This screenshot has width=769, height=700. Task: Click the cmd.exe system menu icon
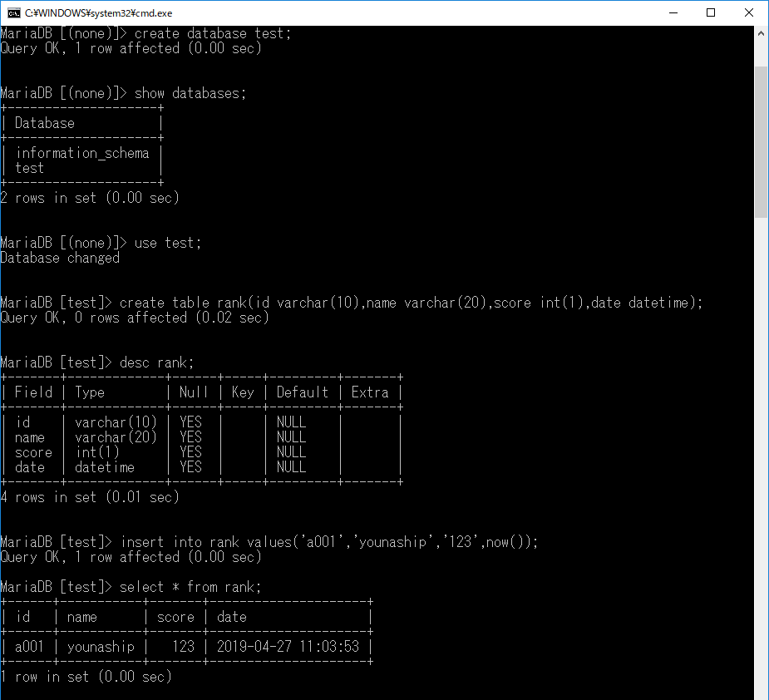pyautogui.click(x=14, y=12)
